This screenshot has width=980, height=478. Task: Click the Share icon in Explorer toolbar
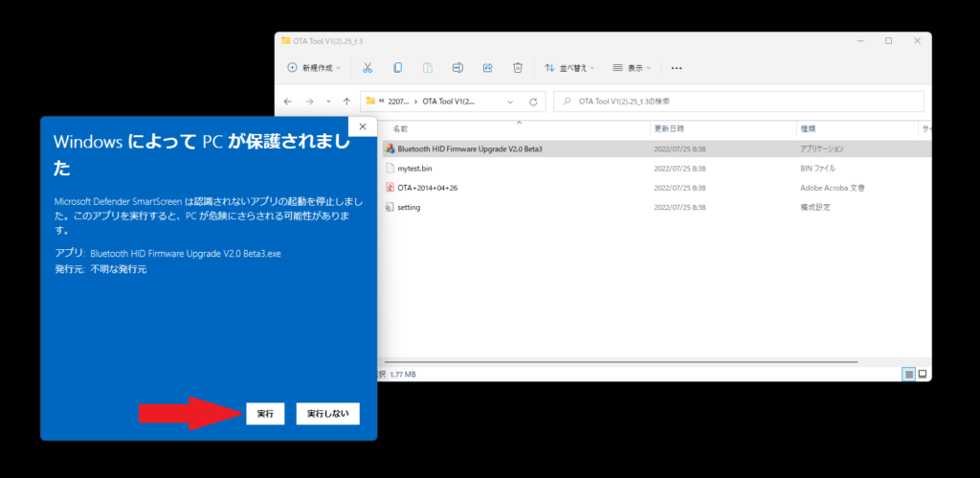[488, 68]
